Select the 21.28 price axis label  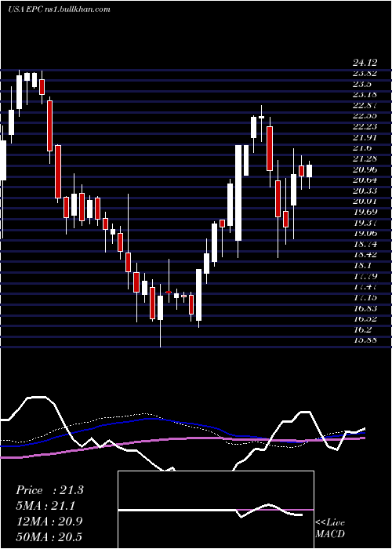[365, 159]
